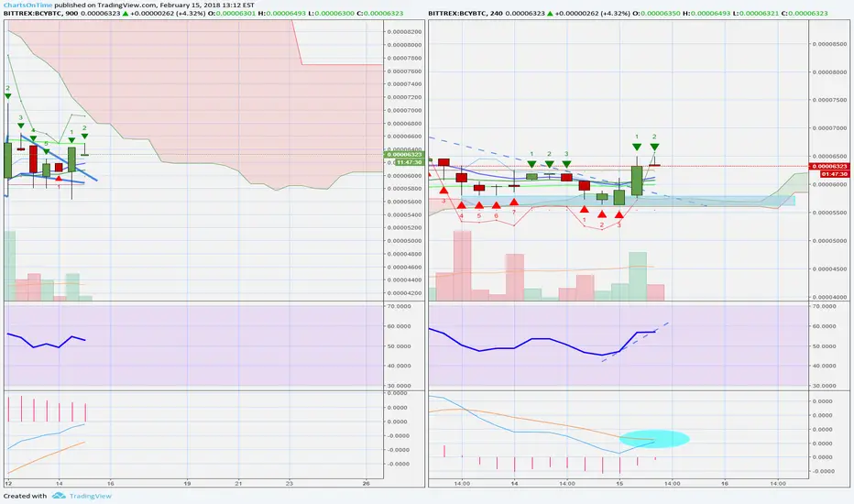854x504 pixels.
Task: Click the 0.00006500 price axis label
Action: [x=829, y=157]
